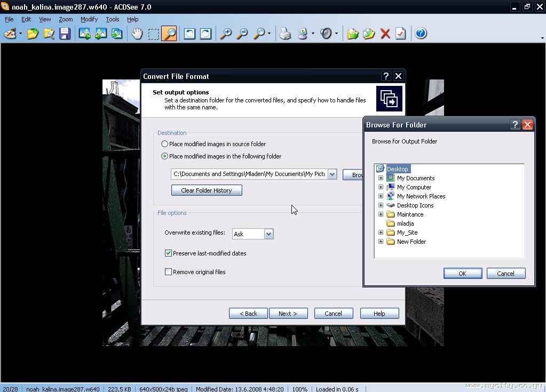Click OK in Browse For Folder dialog
Screen dimensions: 546x392
(x=462, y=274)
